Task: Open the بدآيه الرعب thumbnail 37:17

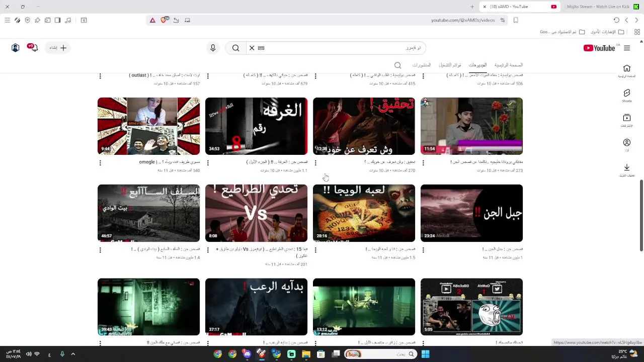Action: coord(256,307)
